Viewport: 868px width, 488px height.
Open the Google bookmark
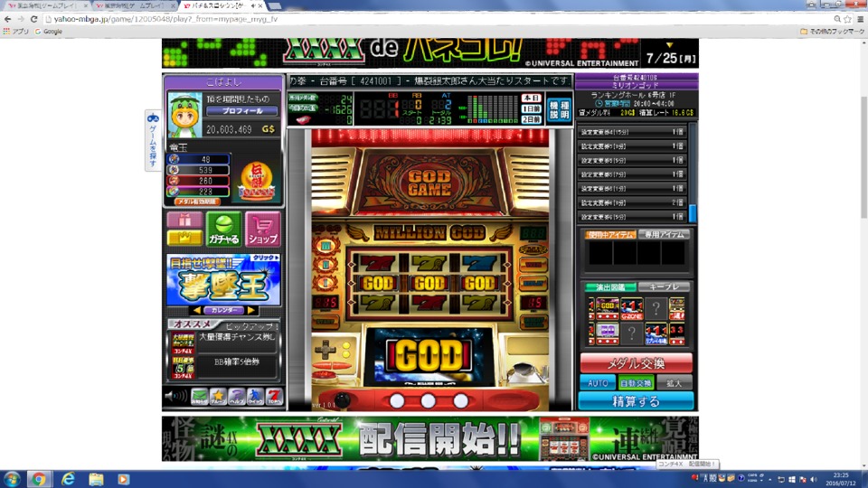pyautogui.click(x=49, y=32)
